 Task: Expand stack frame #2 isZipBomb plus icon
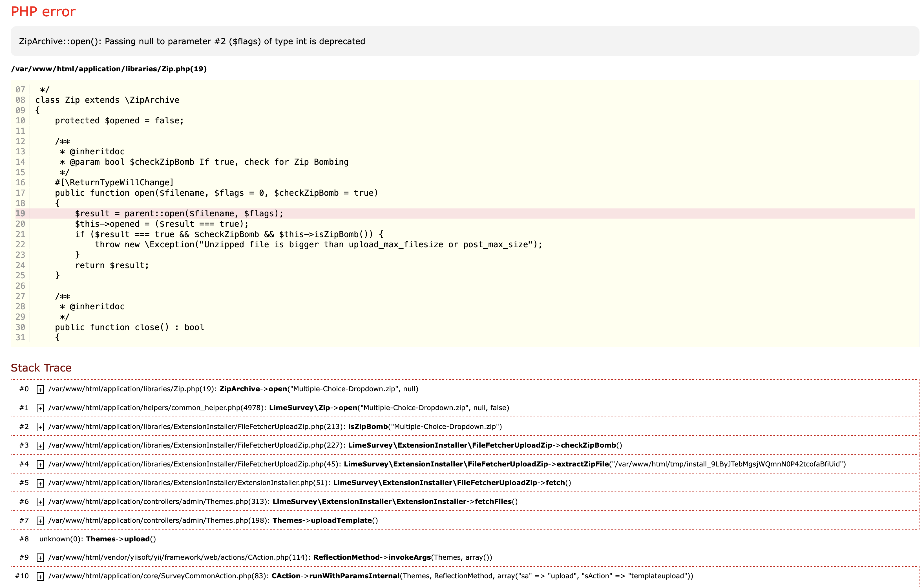[x=40, y=427]
